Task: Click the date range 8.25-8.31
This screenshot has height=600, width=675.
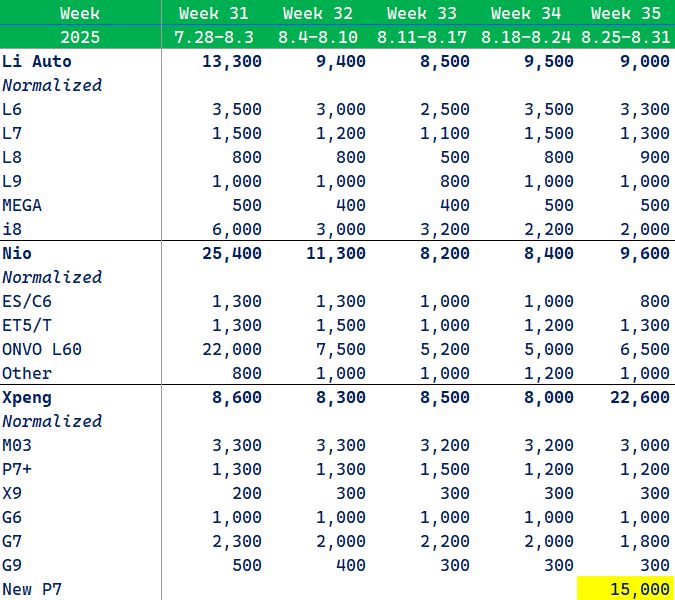Action: click(626, 37)
